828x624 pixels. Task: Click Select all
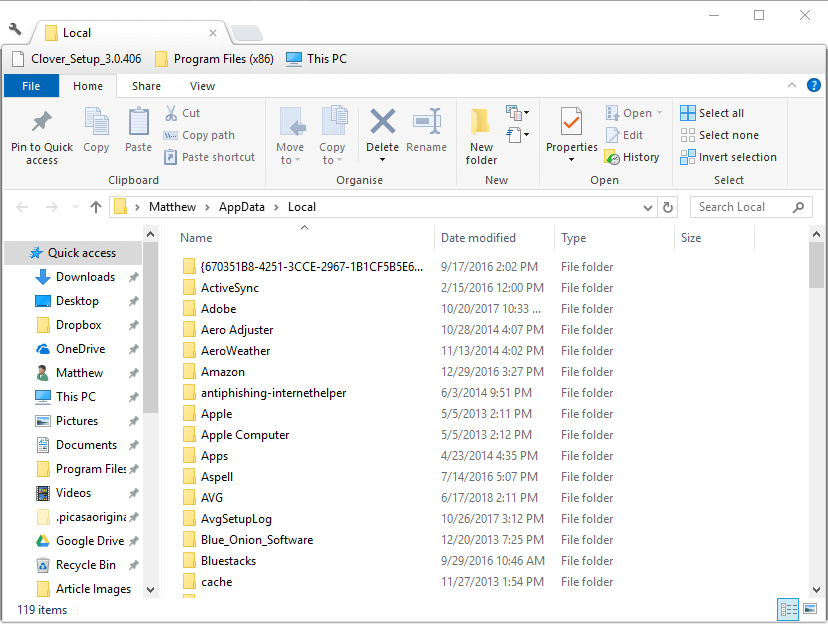[712, 113]
